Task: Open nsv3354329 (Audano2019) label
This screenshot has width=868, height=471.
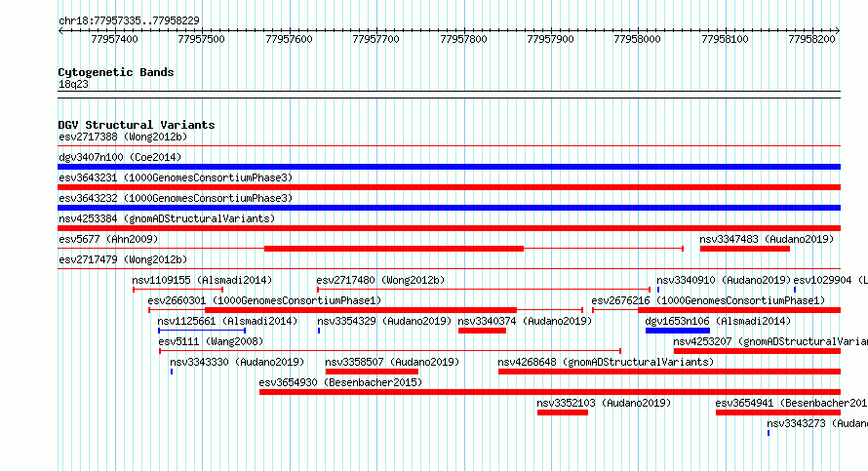Action: [384, 321]
